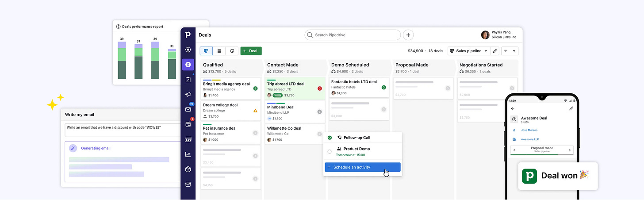644x200 pixels.
Task: Click gray activity arrow on Mindbend Deal
Action: click(319, 112)
